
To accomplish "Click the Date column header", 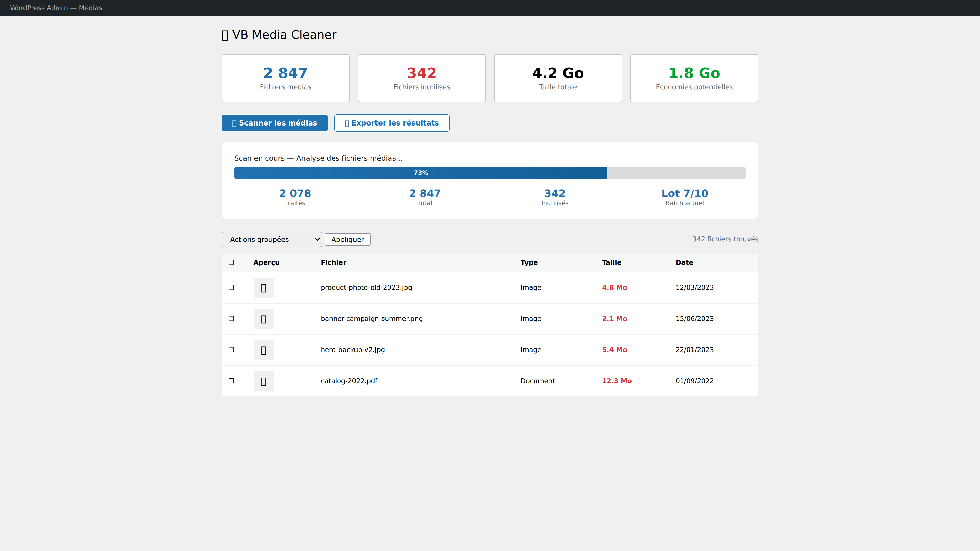I will [684, 263].
